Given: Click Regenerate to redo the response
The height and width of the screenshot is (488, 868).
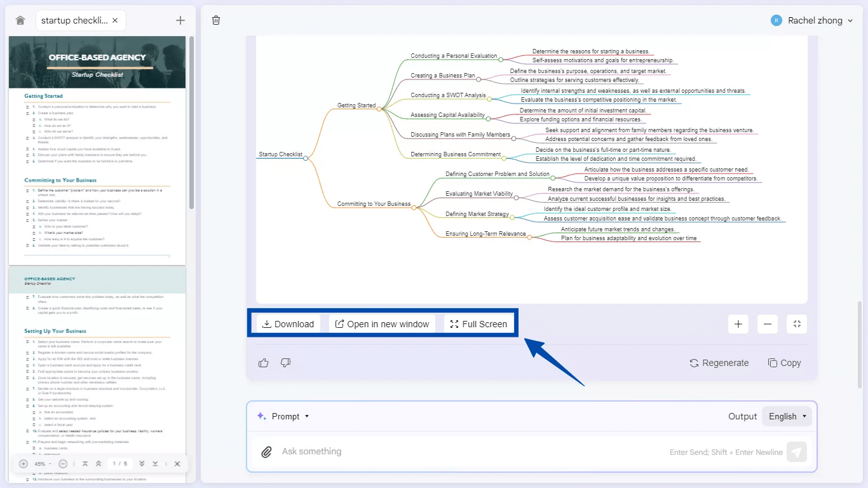Looking at the screenshot, I should coord(719,362).
